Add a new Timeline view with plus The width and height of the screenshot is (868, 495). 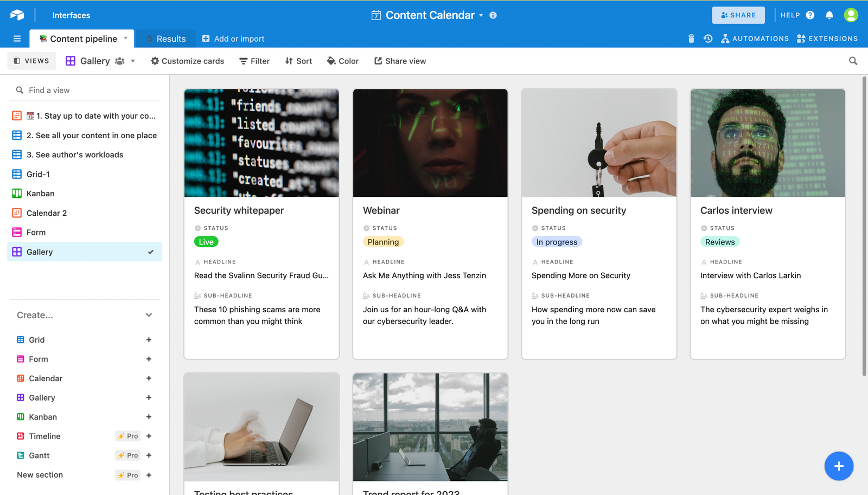click(149, 436)
